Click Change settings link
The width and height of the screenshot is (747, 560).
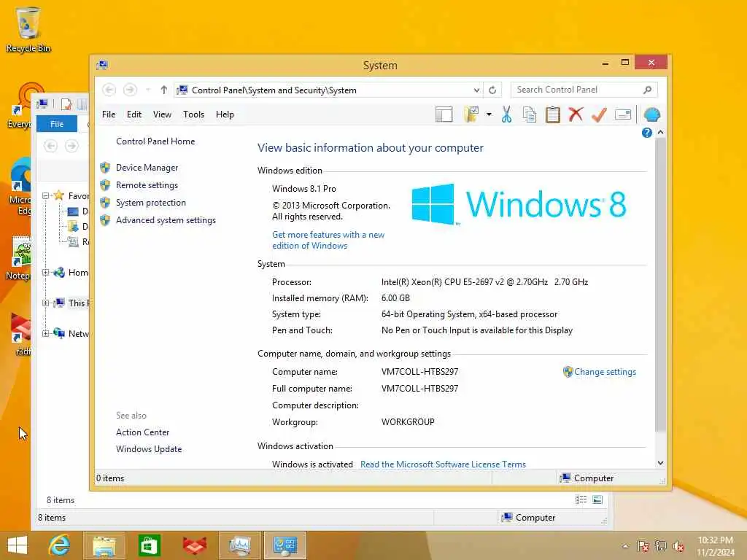605,372
